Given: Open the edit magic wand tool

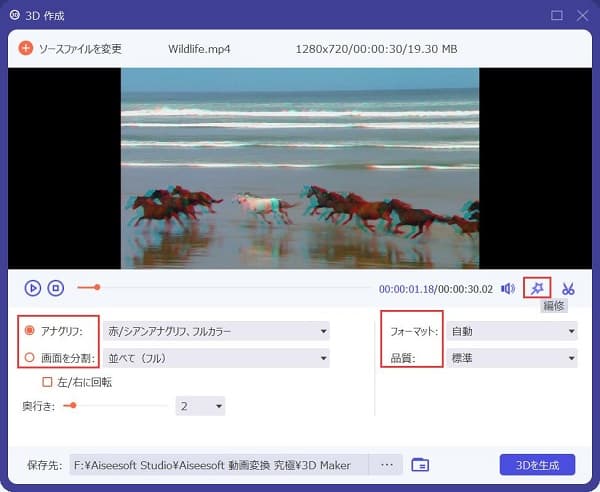Looking at the screenshot, I should click(x=537, y=288).
